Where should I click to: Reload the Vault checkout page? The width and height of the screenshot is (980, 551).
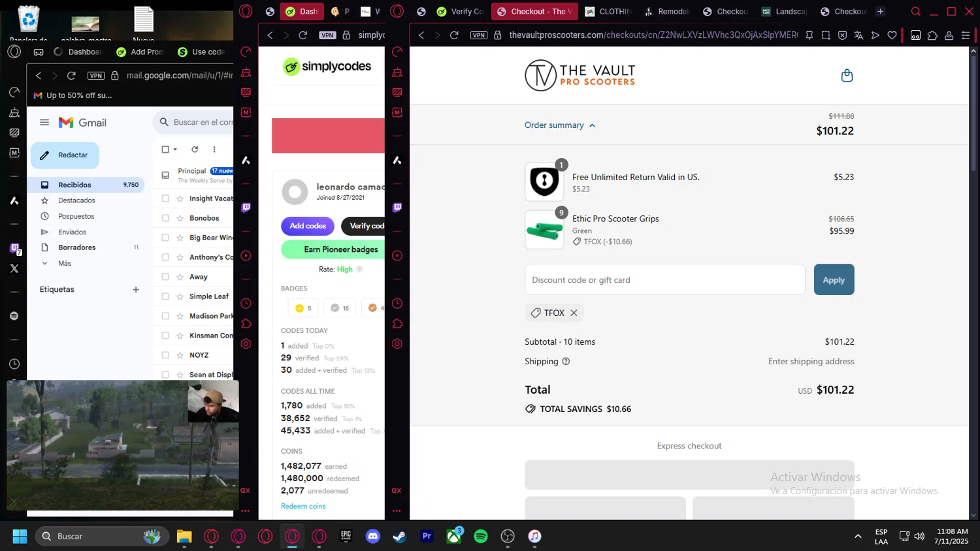[x=454, y=35]
